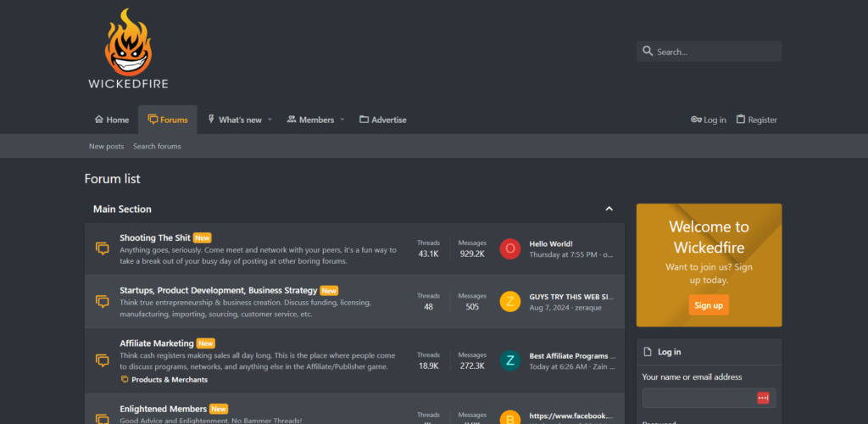Image resolution: width=868 pixels, height=424 pixels.
Task: Click the 505 messages count
Action: pyautogui.click(x=472, y=306)
